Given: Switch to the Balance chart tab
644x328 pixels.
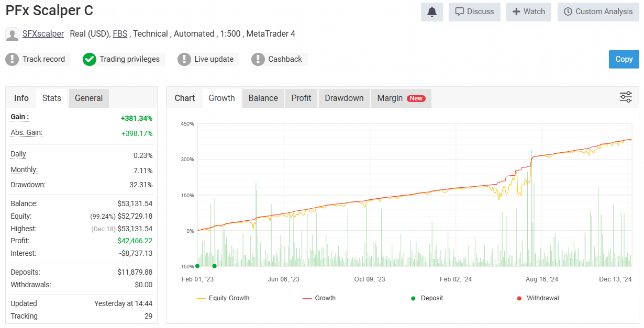Looking at the screenshot, I should [263, 98].
